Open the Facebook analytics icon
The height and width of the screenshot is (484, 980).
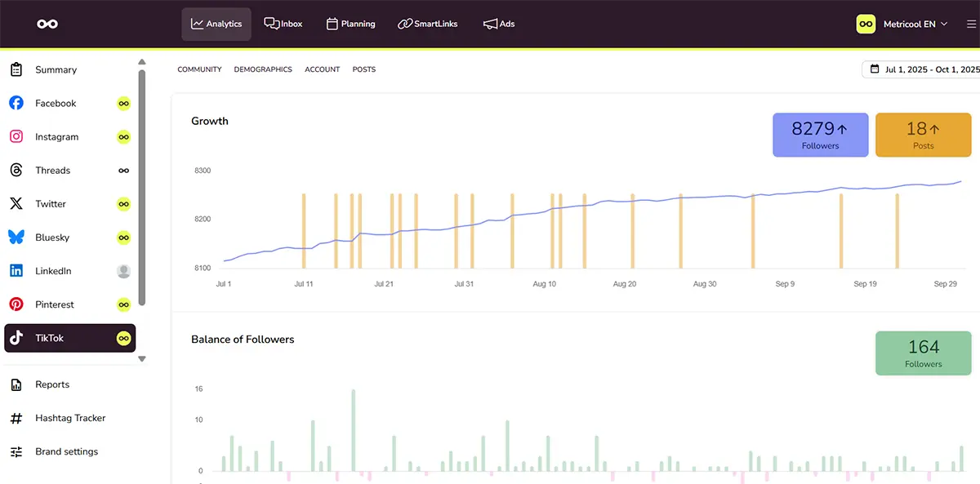(x=16, y=103)
